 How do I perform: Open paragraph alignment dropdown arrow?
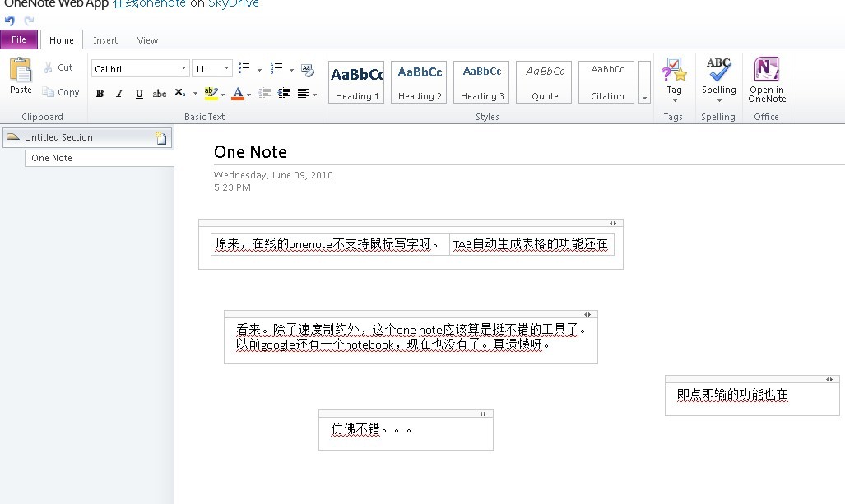coord(315,95)
